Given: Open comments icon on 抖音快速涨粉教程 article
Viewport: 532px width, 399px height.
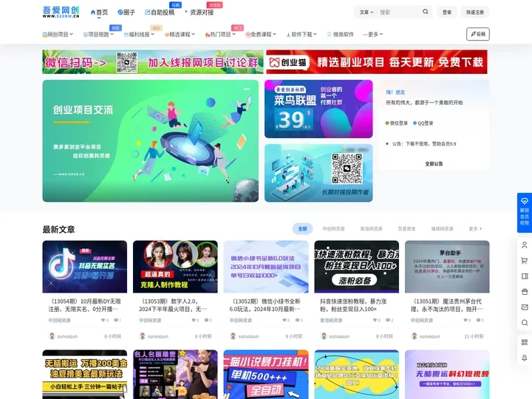Looking at the screenshot, I should (389, 320).
